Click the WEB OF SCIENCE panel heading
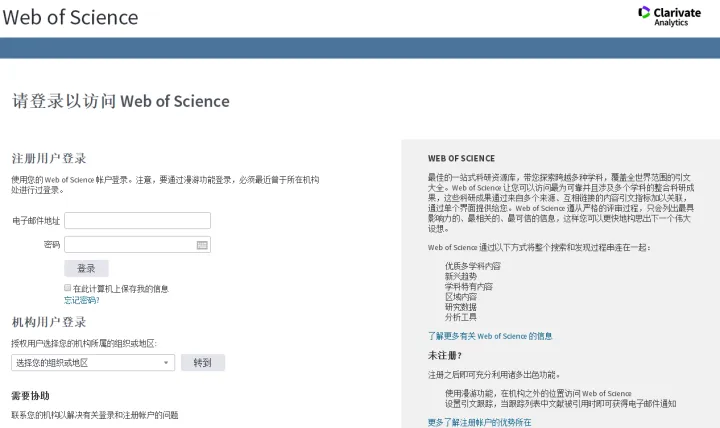 click(461, 158)
